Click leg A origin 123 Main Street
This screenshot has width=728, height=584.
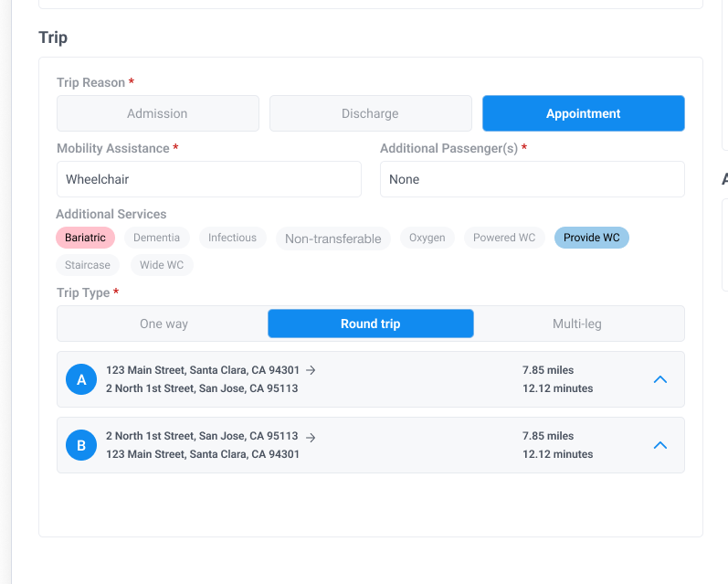click(x=203, y=370)
